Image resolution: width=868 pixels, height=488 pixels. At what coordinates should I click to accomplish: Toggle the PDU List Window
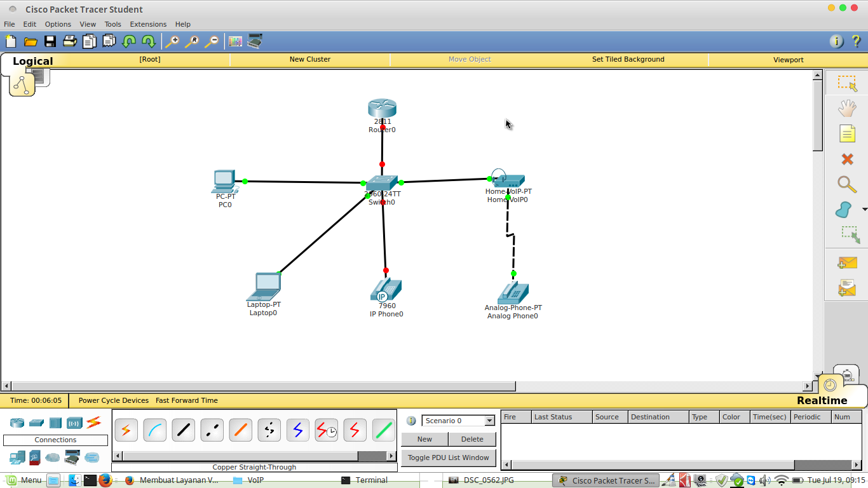(x=448, y=457)
